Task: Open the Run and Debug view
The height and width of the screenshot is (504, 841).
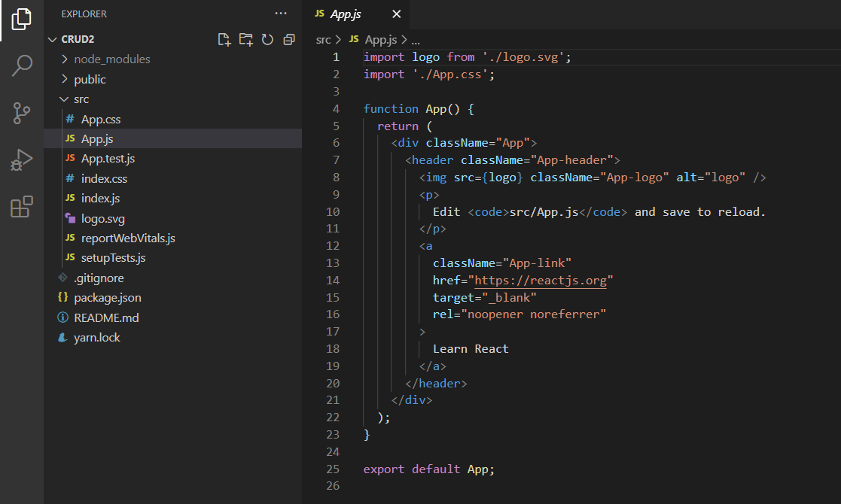Action: (x=21, y=158)
